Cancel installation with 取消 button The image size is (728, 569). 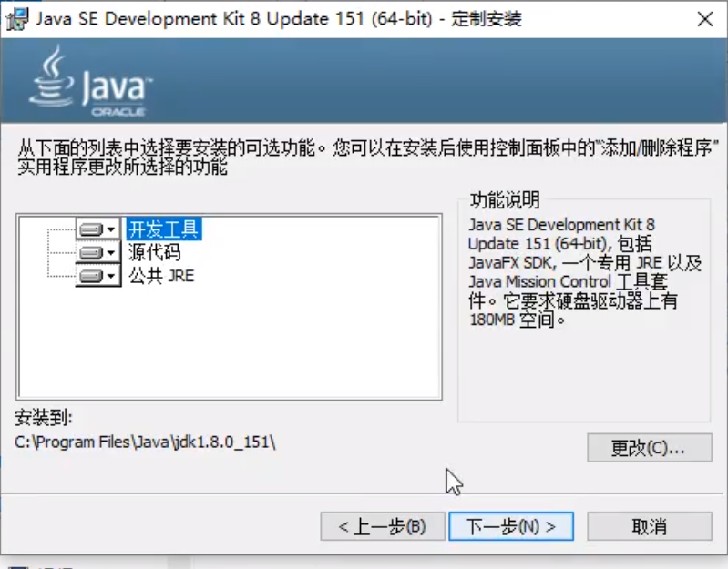(x=649, y=526)
